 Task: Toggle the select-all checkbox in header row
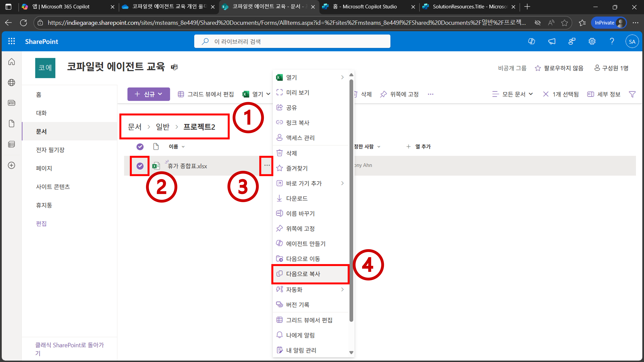140,147
